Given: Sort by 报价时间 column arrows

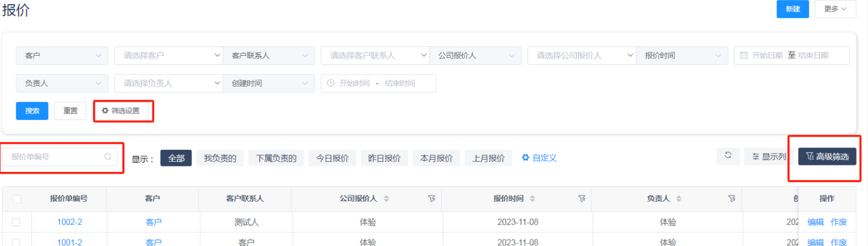Looking at the screenshot, I should coord(532,199).
